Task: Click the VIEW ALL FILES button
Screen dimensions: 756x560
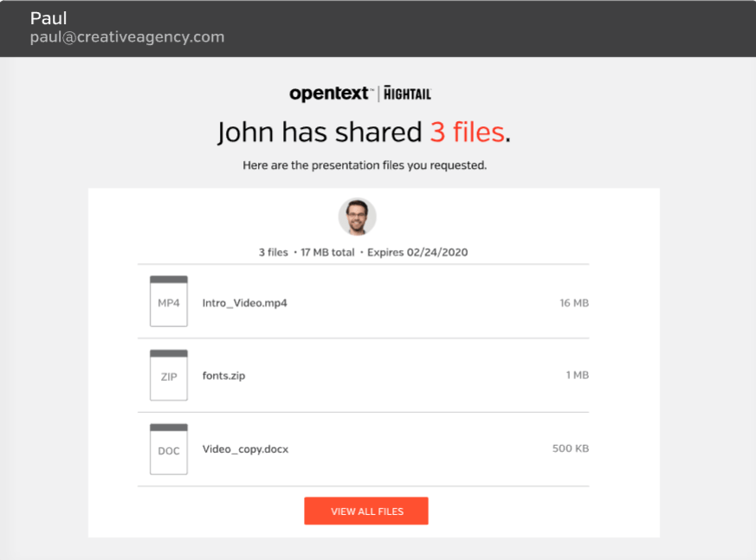Action: click(x=366, y=511)
